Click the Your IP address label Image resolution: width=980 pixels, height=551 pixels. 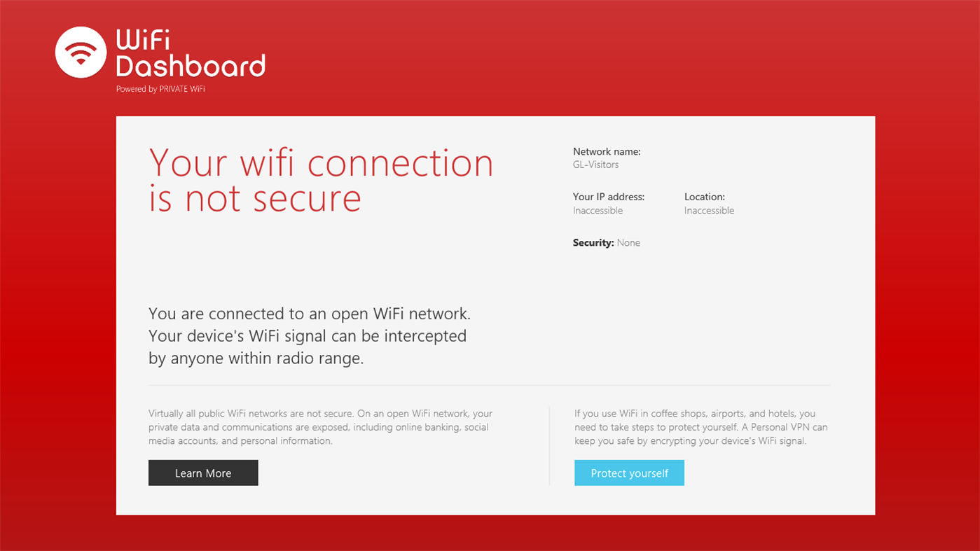pos(609,197)
